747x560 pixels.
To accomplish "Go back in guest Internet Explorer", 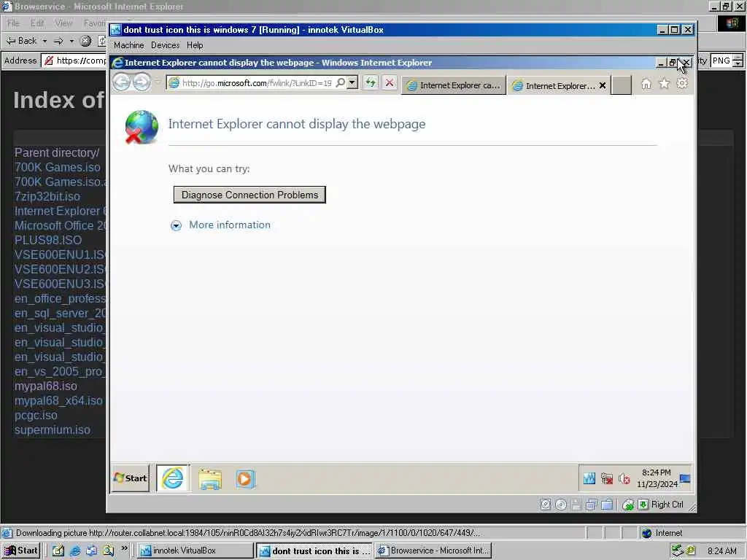I will tap(122, 82).
